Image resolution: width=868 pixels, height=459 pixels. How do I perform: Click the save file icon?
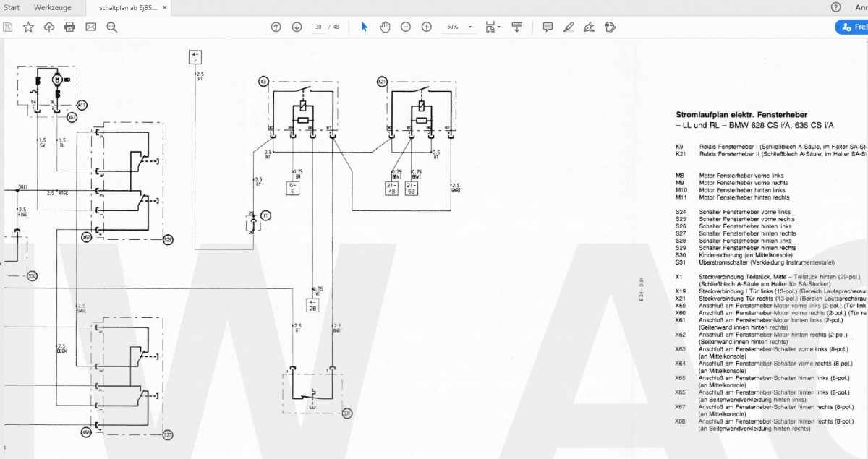(x=7, y=27)
